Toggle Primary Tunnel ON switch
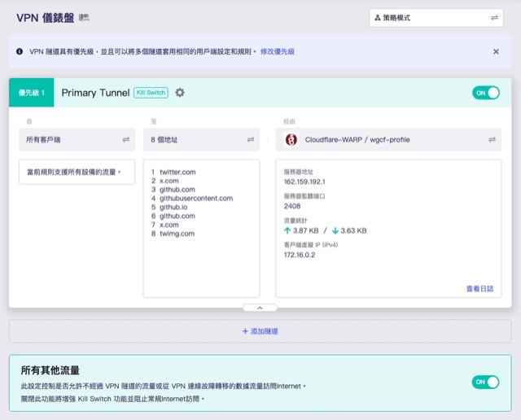Viewport: 521px width, 420px height. click(486, 93)
